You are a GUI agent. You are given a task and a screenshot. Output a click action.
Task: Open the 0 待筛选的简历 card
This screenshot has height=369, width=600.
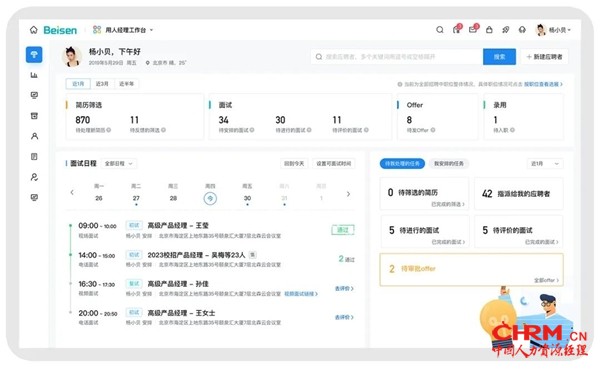(424, 193)
